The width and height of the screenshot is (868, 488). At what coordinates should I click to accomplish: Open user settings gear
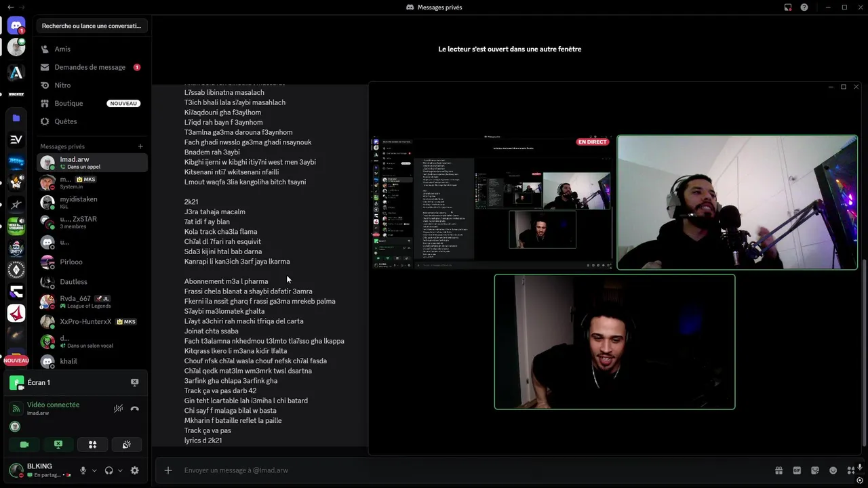[134, 470]
